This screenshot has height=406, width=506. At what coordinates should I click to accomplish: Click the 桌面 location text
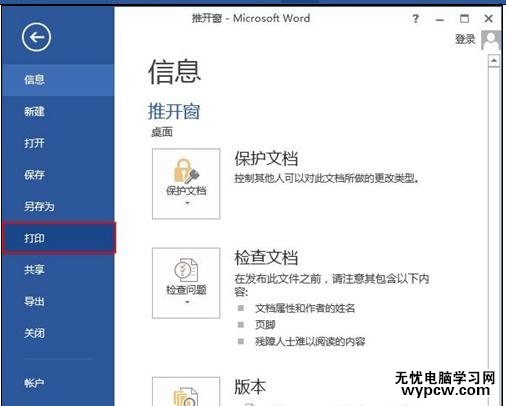pyautogui.click(x=162, y=132)
